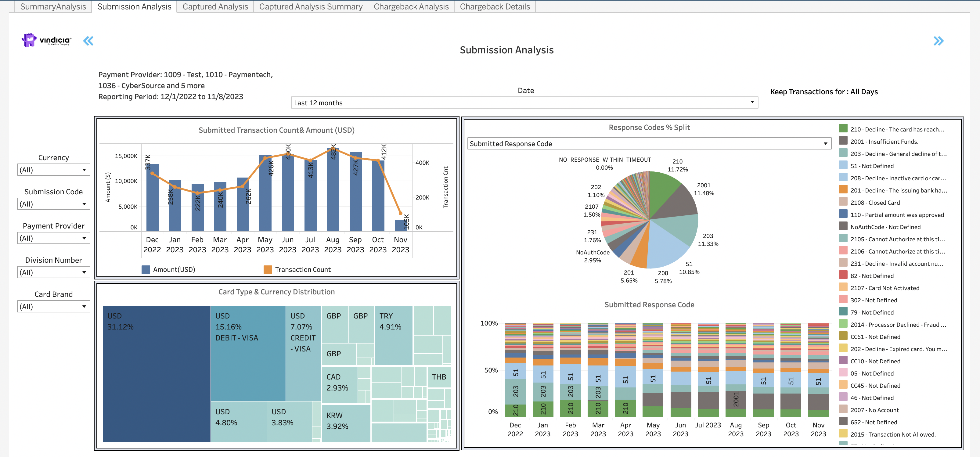This screenshot has width=980, height=457.
Task: Click the Transaction Count orange legend swatch
Action: pos(268,269)
